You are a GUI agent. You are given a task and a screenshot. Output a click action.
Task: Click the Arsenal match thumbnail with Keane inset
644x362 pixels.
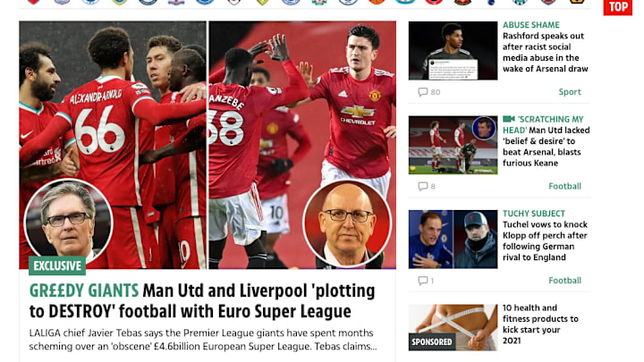[453, 145]
